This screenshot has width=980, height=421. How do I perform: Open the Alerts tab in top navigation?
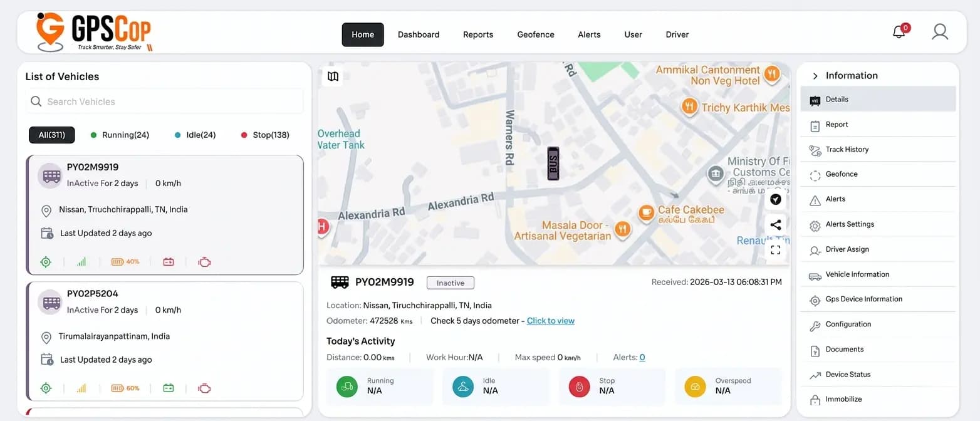pyautogui.click(x=589, y=34)
